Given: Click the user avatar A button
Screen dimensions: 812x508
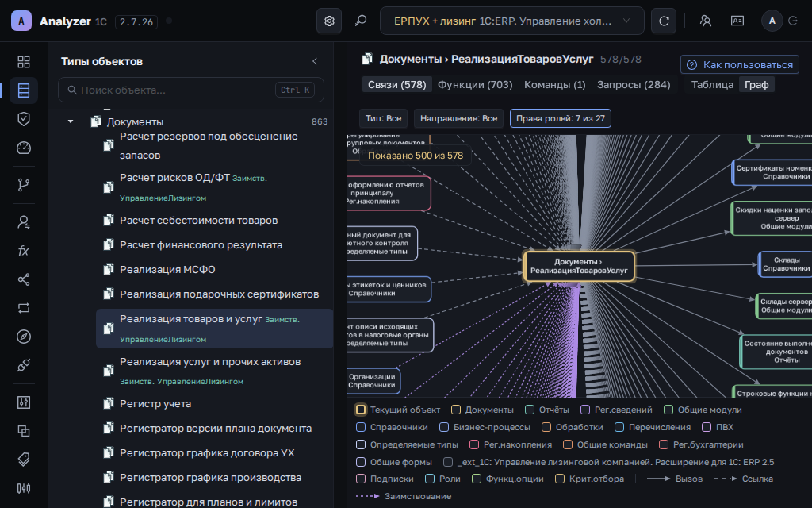Looking at the screenshot, I should tap(772, 21).
